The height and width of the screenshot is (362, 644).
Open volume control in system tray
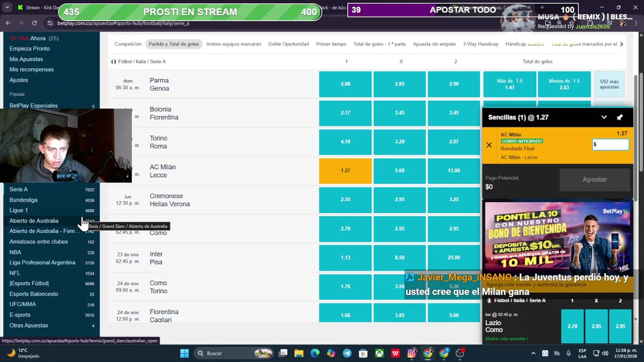[x=605, y=353]
